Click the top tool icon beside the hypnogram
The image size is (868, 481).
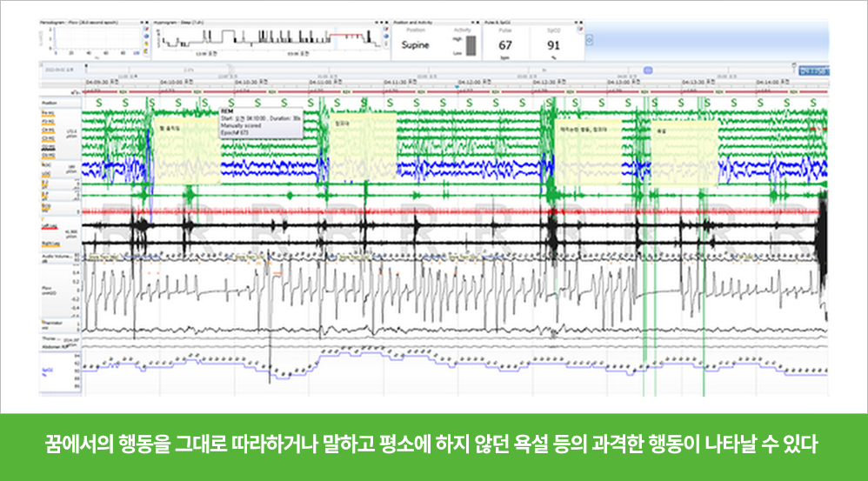coord(386,29)
